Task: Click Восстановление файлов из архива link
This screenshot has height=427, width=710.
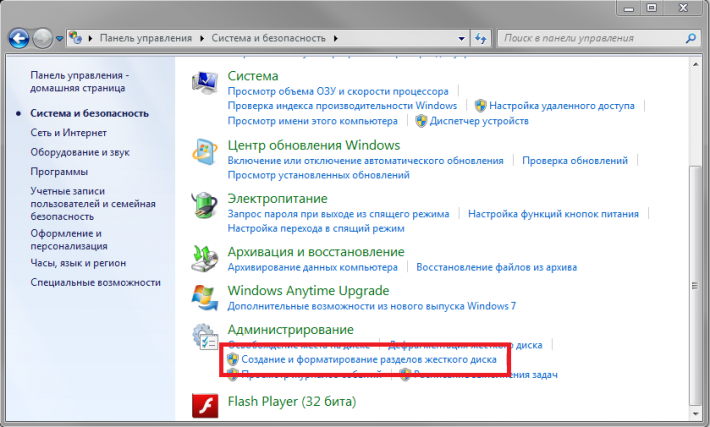Action: coord(496,268)
